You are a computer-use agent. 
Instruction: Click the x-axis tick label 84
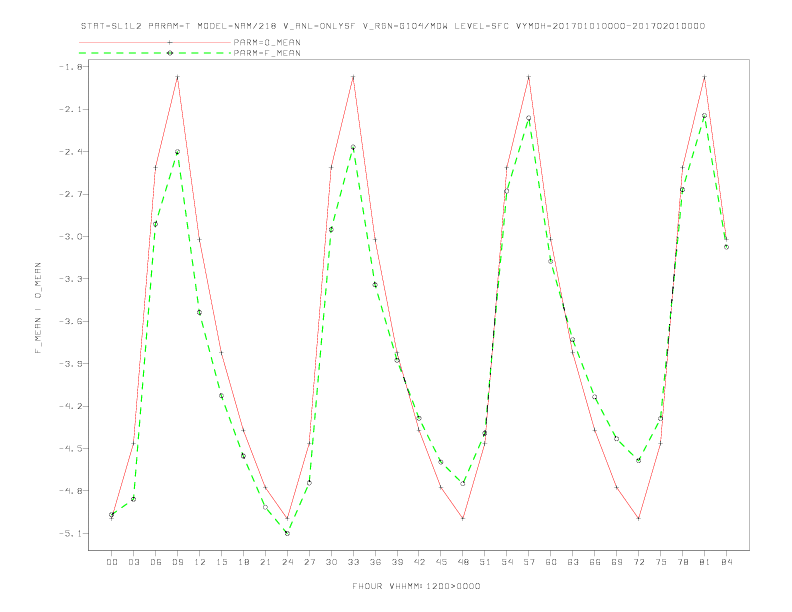click(726, 562)
